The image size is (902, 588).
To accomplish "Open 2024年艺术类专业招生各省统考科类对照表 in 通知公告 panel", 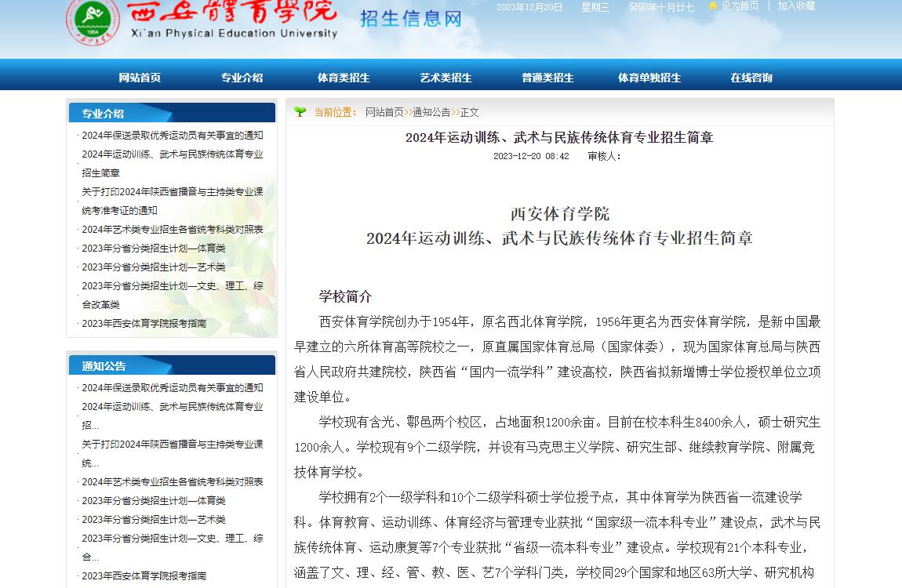I will (172, 481).
